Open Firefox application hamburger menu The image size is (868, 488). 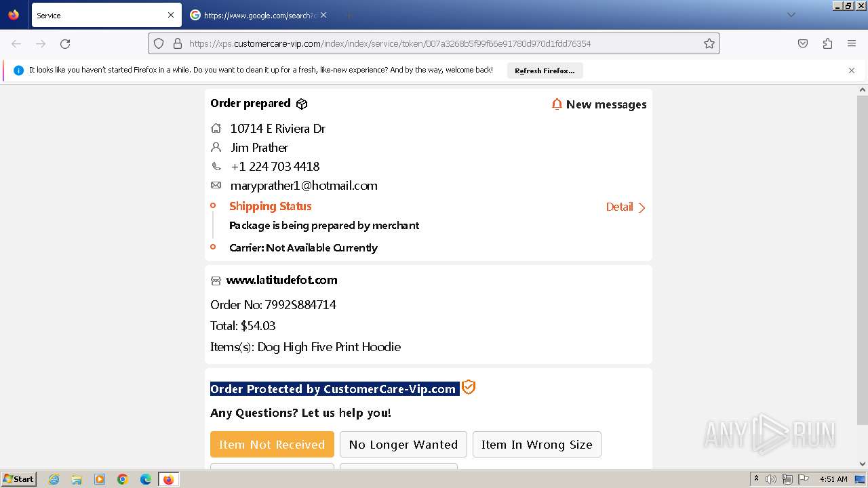pyautogui.click(x=852, y=43)
